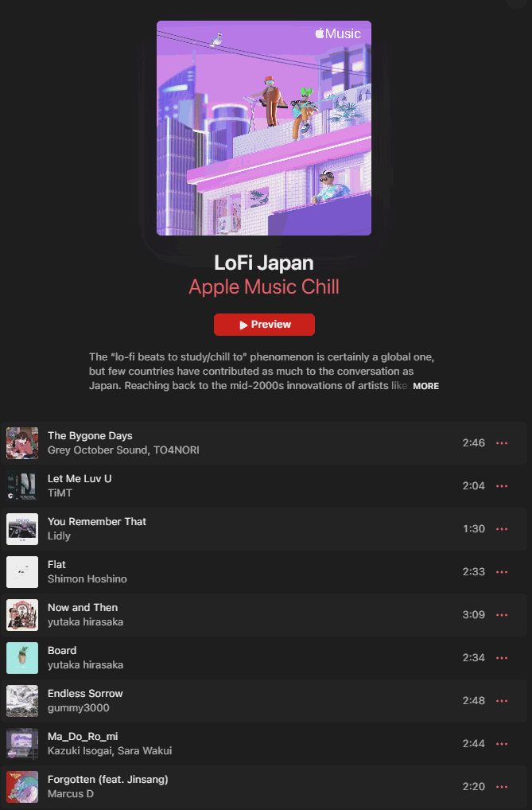
Task: Show options menu for Board track
Action: [502, 657]
